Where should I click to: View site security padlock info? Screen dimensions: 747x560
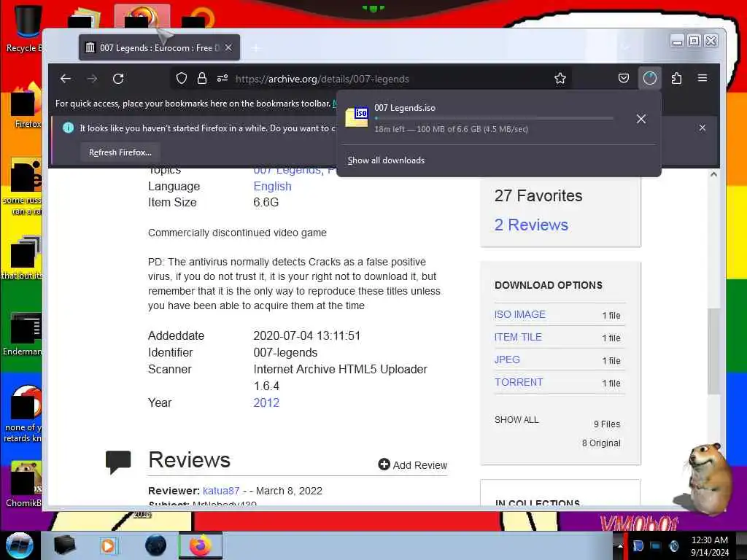click(x=202, y=79)
